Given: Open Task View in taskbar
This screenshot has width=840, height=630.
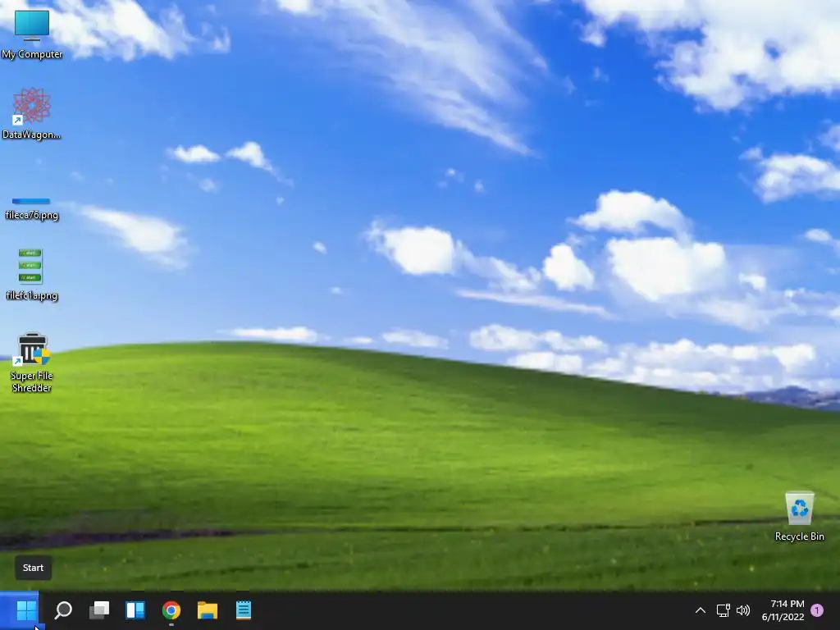Looking at the screenshot, I should [99, 610].
